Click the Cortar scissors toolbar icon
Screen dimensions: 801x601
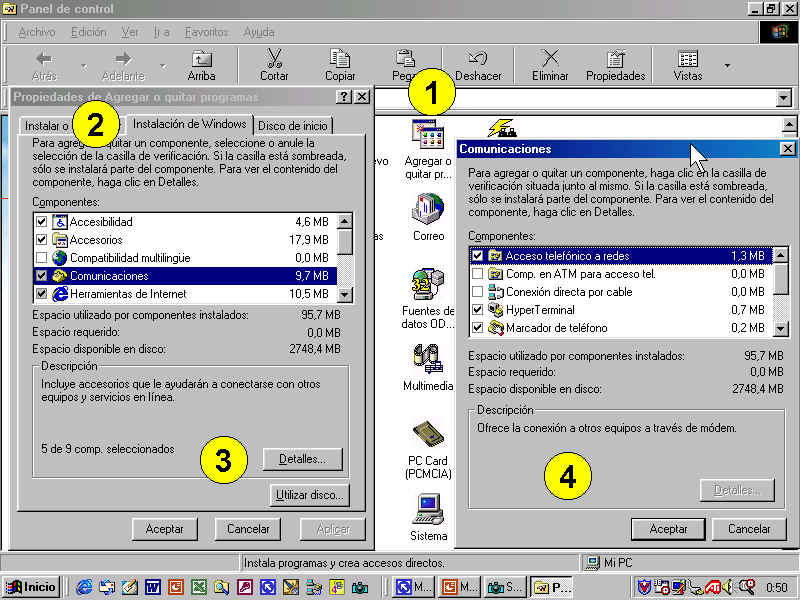tap(274, 59)
